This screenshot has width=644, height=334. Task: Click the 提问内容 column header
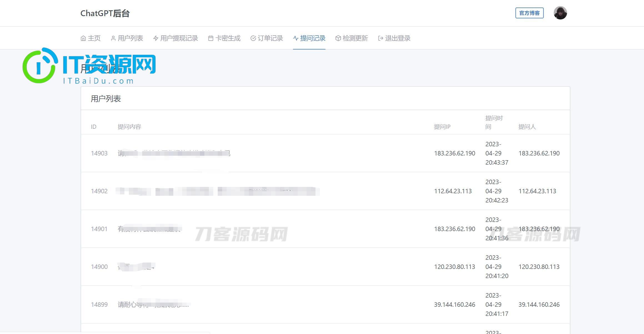[129, 127]
